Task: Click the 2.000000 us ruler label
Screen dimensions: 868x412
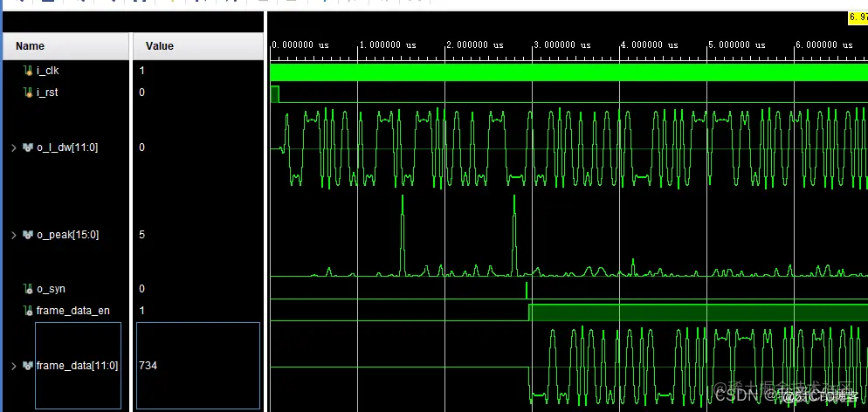Action: coord(475,45)
